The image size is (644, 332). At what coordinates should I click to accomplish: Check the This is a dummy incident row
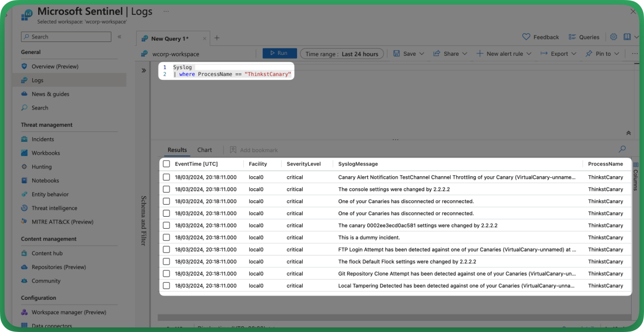point(166,237)
